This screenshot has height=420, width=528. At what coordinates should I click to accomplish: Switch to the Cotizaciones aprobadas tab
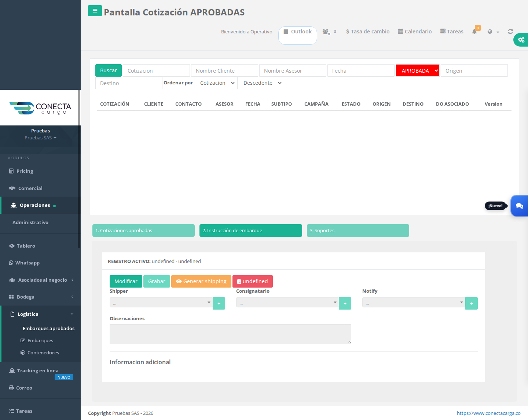pyautogui.click(x=143, y=231)
